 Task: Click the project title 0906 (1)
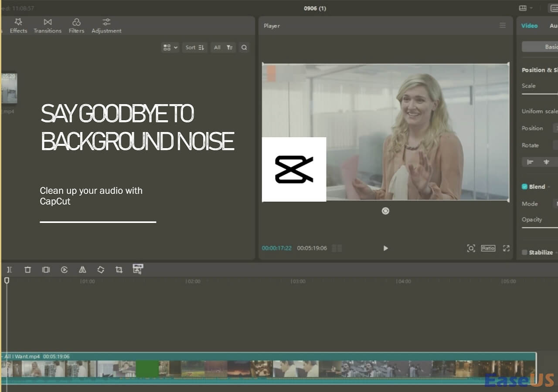pos(315,8)
